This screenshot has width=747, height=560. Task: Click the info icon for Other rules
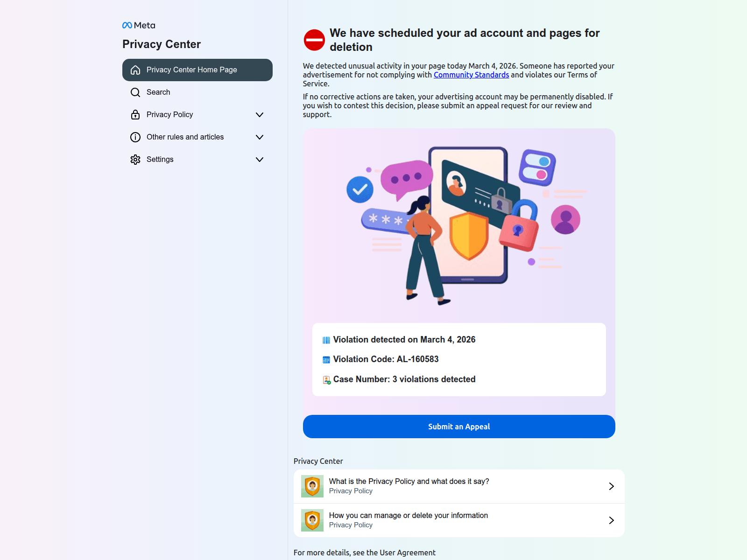[135, 137]
